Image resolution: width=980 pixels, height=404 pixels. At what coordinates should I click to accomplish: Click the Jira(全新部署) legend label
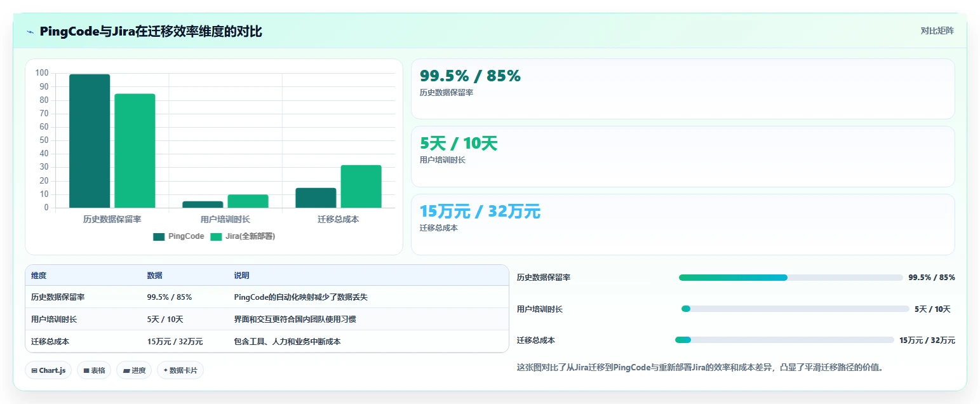250,236
